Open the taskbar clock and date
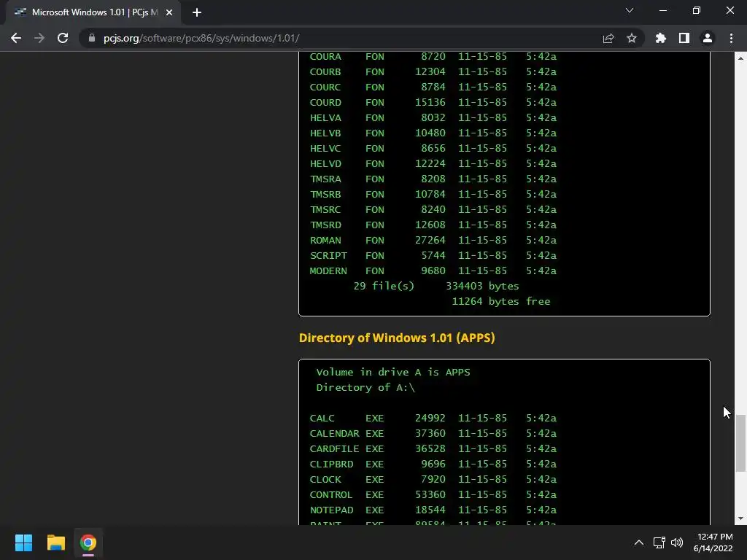The width and height of the screenshot is (747, 560). coord(713,542)
